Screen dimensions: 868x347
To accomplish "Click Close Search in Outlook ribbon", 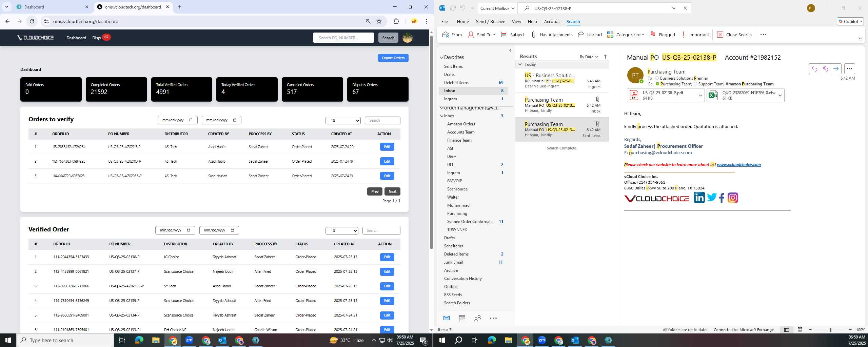I will pos(734,35).
